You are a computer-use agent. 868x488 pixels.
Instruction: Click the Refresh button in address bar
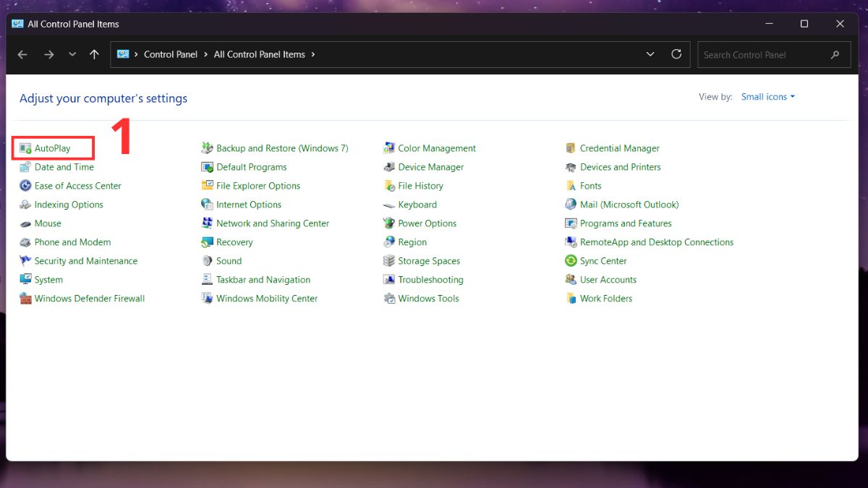(x=676, y=54)
